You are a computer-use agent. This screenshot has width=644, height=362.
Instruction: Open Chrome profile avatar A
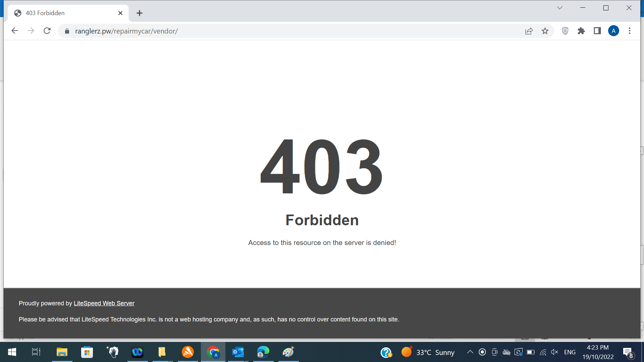[x=613, y=31]
